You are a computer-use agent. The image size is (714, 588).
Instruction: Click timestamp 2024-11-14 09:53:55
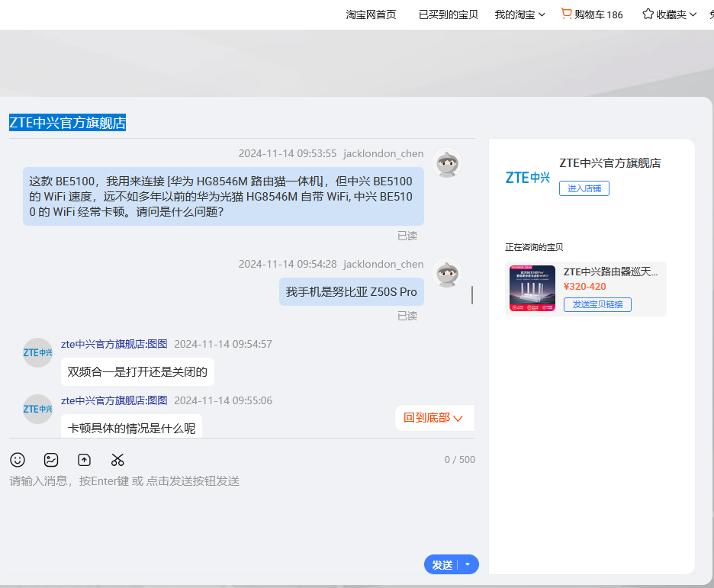point(288,153)
